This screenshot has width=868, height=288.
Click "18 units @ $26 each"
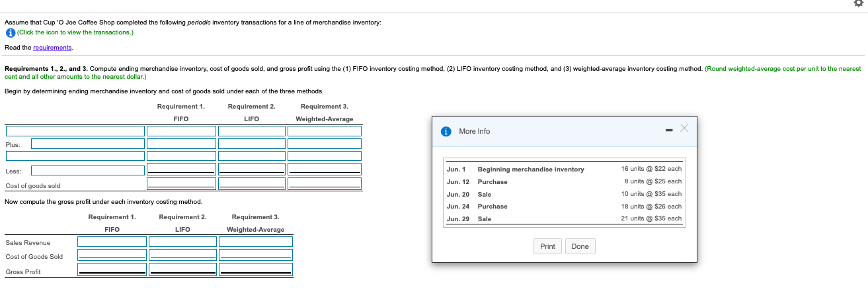click(651, 207)
